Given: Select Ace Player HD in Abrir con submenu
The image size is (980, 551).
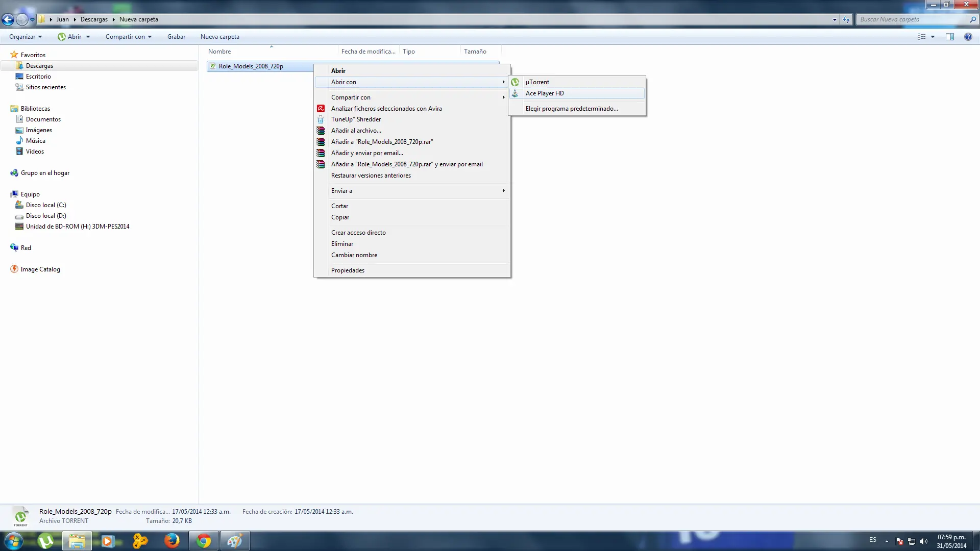Looking at the screenshot, I should [x=577, y=93].
